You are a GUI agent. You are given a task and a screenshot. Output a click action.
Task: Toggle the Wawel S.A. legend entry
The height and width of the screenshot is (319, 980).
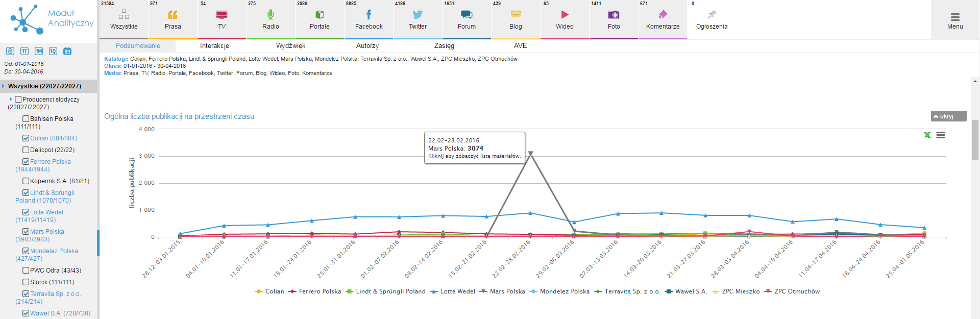686,291
